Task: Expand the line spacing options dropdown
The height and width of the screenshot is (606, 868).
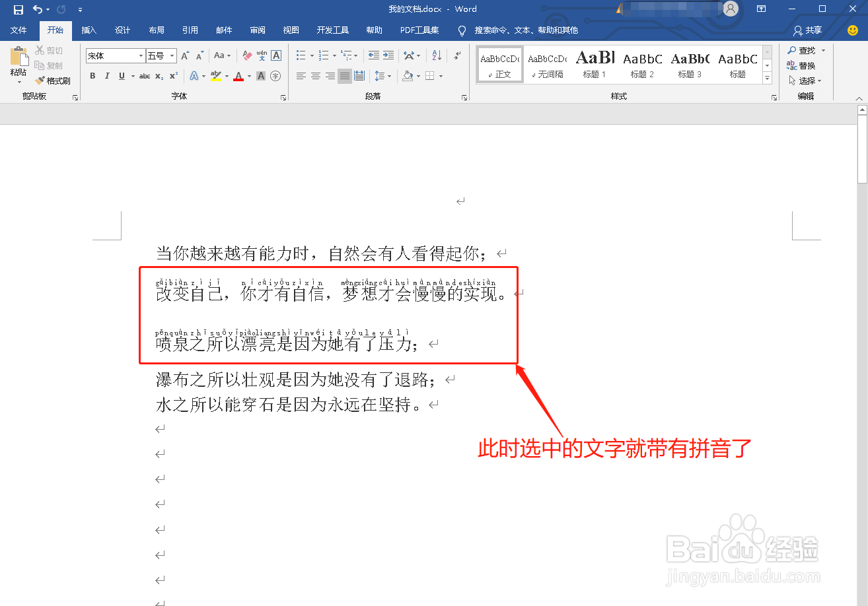Action: pos(389,76)
